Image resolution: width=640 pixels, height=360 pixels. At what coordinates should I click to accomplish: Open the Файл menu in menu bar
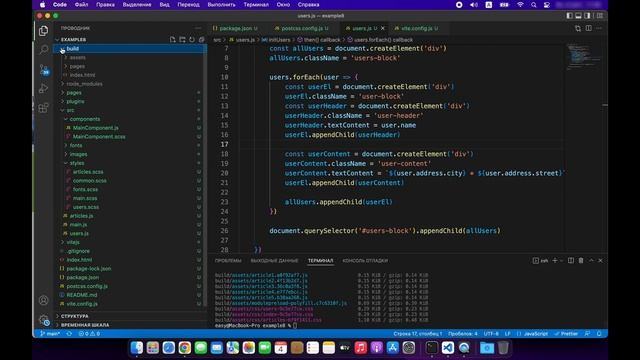coord(81,5)
